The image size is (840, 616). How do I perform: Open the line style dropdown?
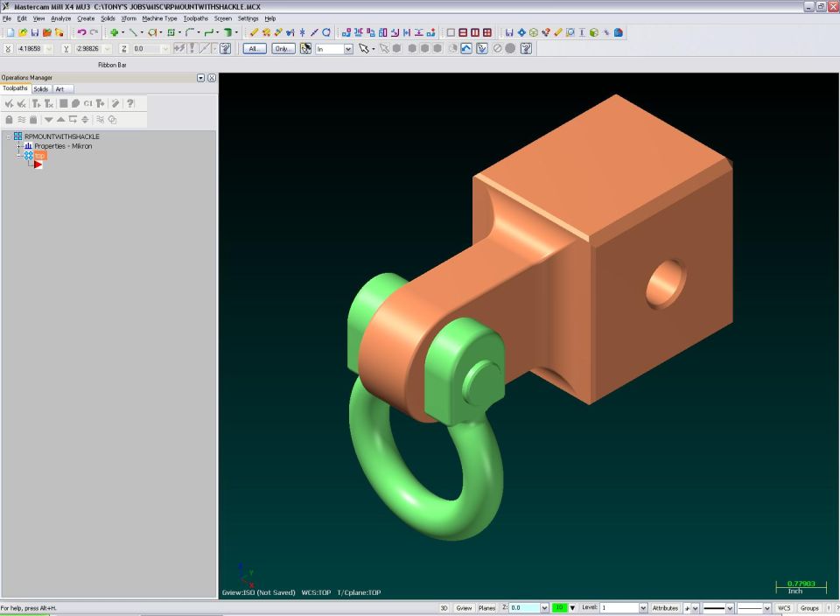point(730,608)
